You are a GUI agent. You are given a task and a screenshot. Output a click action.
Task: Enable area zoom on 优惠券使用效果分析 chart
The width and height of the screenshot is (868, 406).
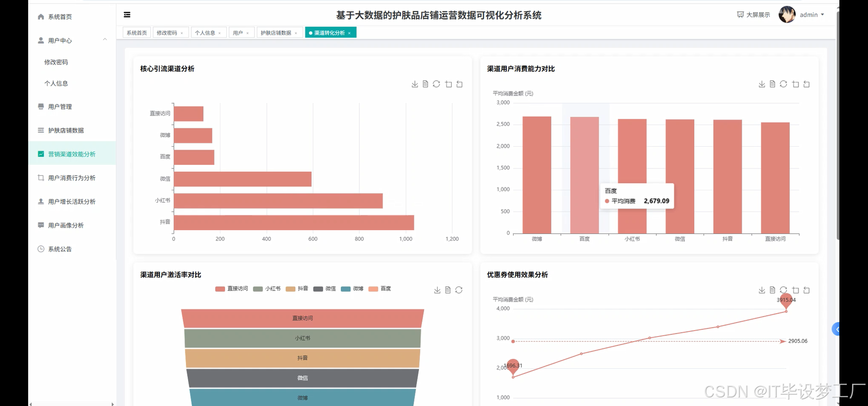click(795, 290)
